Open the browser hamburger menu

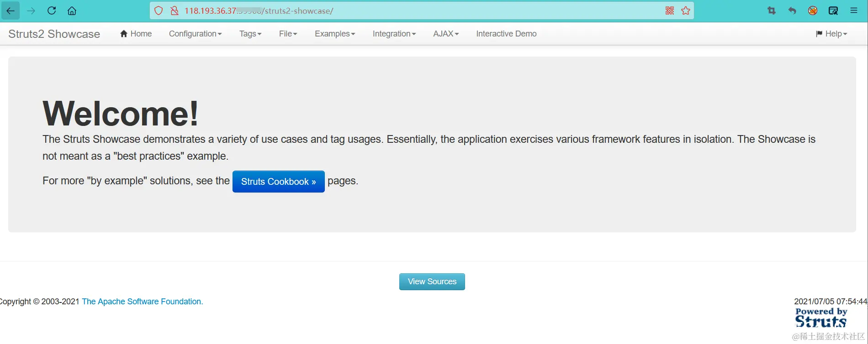[x=854, y=10]
